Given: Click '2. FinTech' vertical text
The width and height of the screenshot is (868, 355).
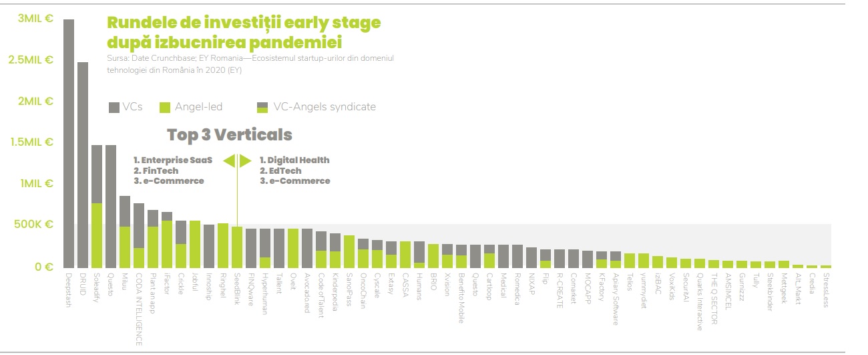Looking at the screenshot, I should (x=156, y=170).
